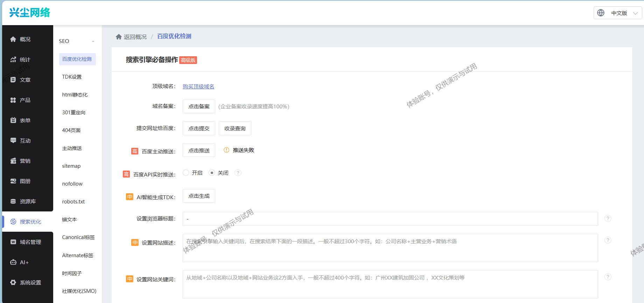Click the 购买顶级域名 link
Viewport: 644px width, 303px height.
point(198,86)
